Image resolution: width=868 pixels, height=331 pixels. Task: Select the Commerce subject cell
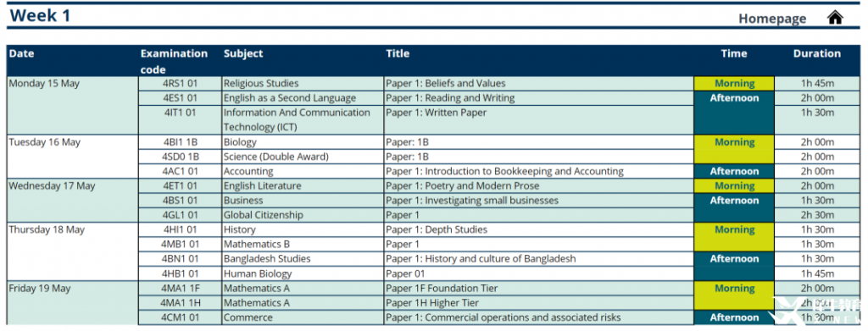pyautogui.click(x=303, y=317)
